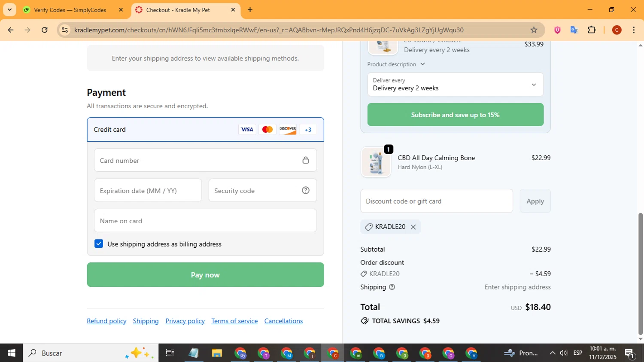Image resolution: width=644 pixels, height=362 pixels.
Task: Open Chrome's three-dot menu
Action: point(634,30)
